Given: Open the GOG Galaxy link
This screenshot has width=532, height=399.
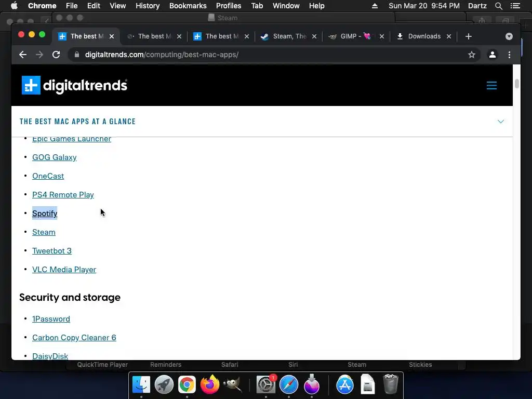Looking at the screenshot, I should pos(54,157).
